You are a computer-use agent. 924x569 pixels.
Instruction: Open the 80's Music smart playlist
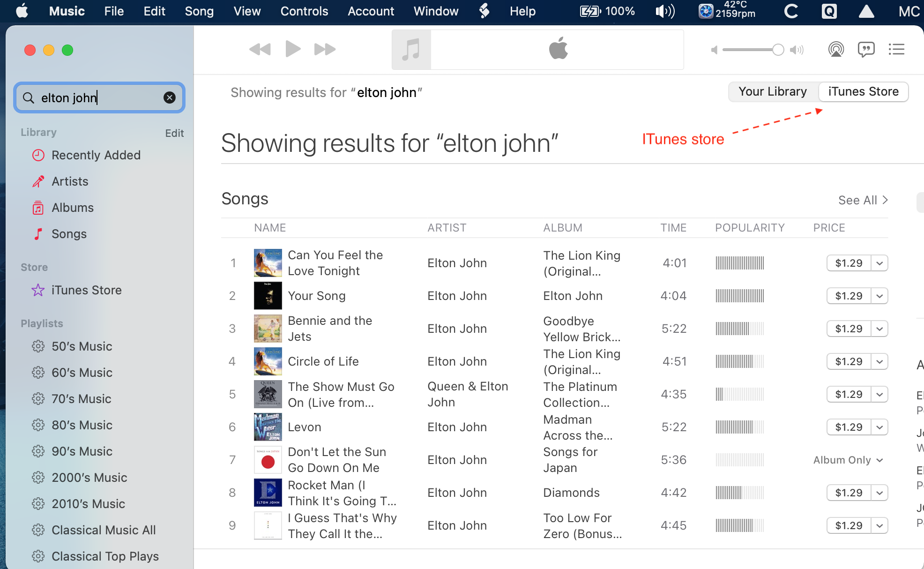click(82, 425)
